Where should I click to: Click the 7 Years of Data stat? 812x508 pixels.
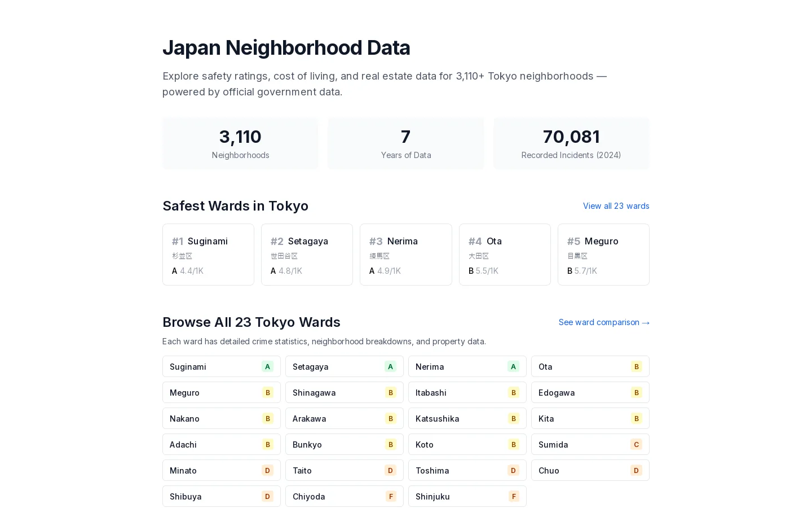(x=406, y=143)
